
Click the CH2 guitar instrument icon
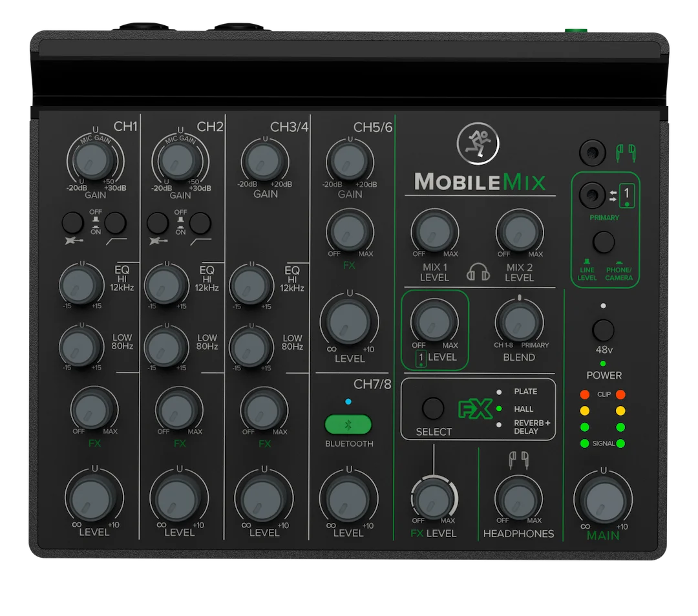pyautogui.click(x=158, y=241)
